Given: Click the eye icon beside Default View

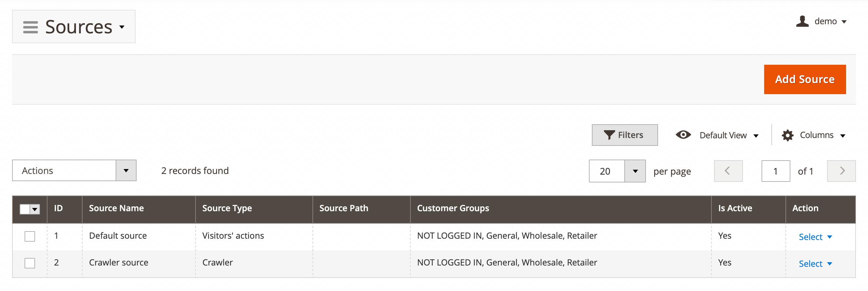Looking at the screenshot, I should 683,135.
